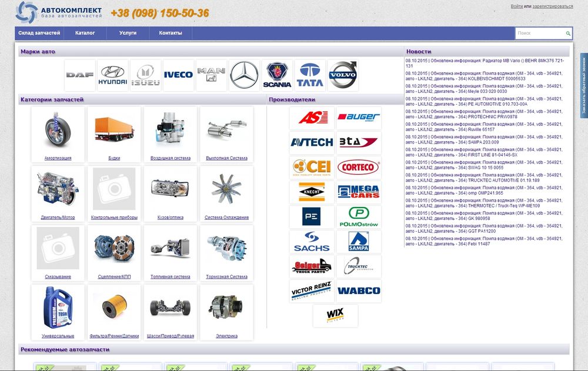Screen dimensions: 588x371
Task: Focus the Поиск search input field
Action: pos(540,34)
